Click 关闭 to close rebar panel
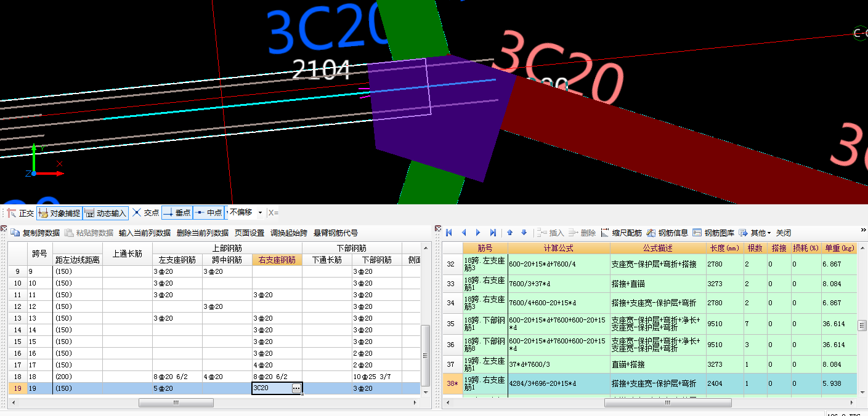The height and width of the screenshot is (416, 868). tap(784, 233)
